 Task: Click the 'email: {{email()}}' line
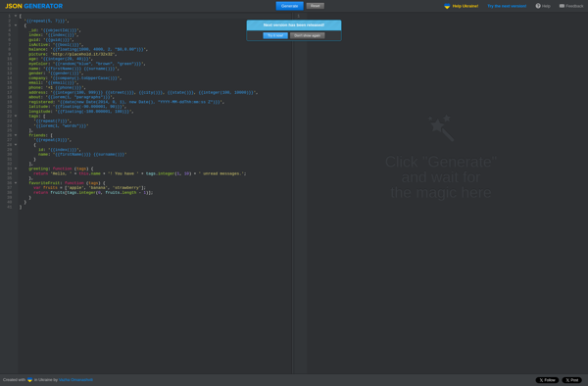click(x=54, y=83)
